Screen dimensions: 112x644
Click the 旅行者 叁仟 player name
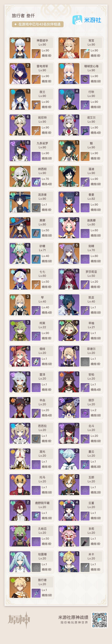point(23,16)
